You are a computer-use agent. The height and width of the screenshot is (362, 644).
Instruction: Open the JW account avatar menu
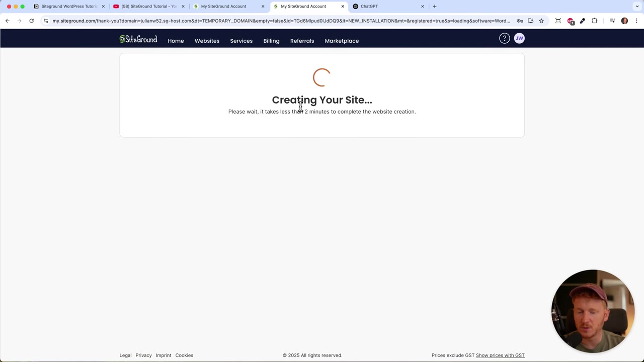coord(519,38)
